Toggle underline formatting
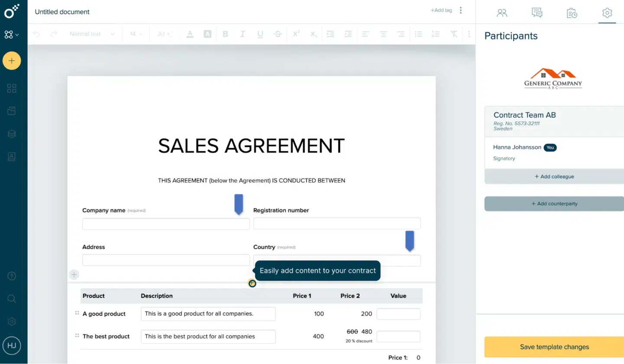 [x=260, y=34]
